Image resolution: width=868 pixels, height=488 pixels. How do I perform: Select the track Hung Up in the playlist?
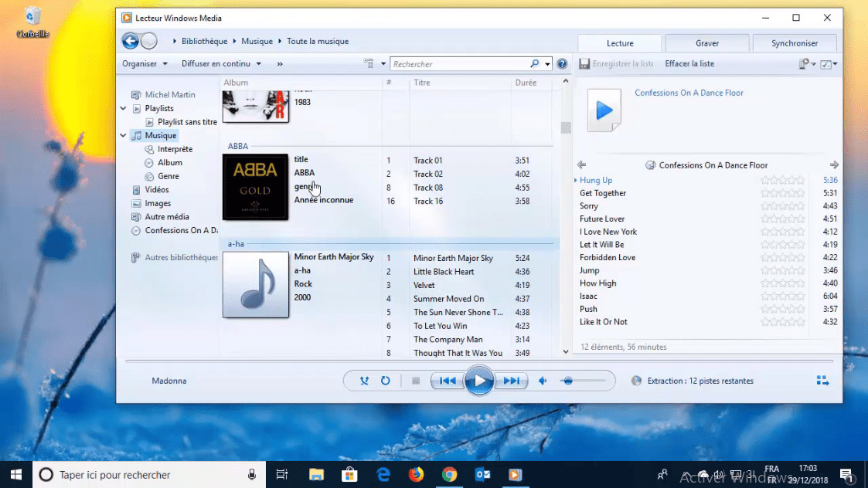[x=597, y=180]
